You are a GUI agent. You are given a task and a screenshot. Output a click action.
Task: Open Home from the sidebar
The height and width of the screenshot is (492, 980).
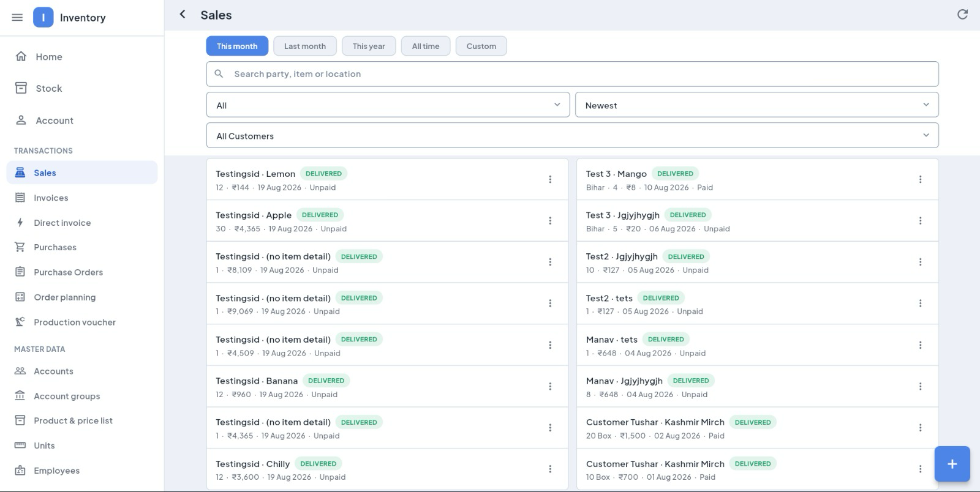coord(81,56)
